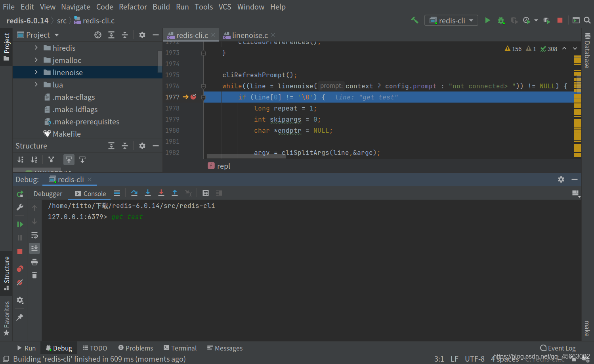Screen dimensions: 594x364
Task: Open the Search Everywhere magnifier icon
Action: 587,20
